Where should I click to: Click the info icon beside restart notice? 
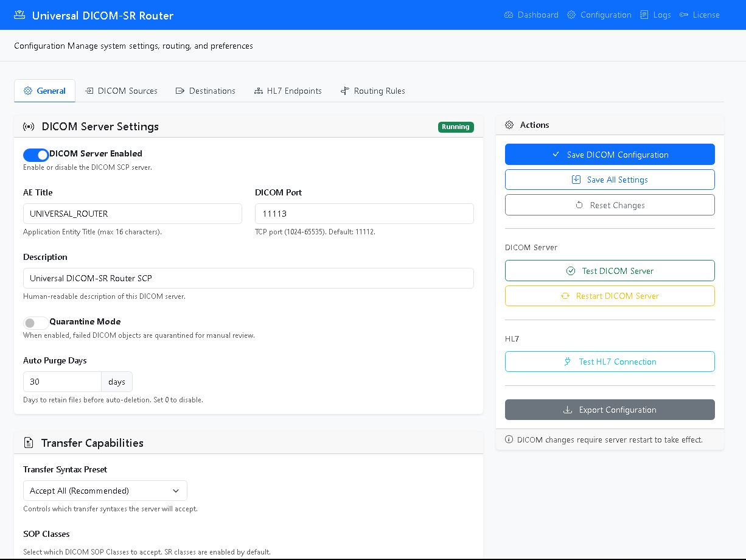click(x=509, y=439)
